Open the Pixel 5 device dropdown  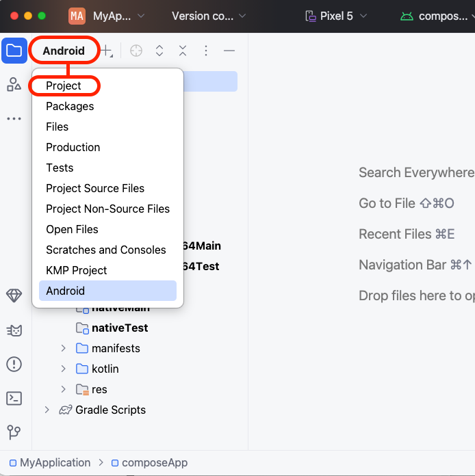[x=337, y=16]
